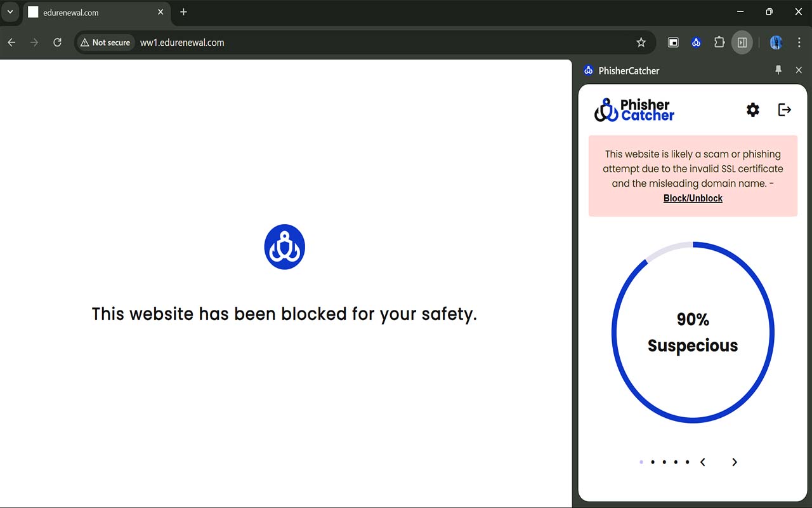Close the PhisherCatcher side panel

click(799, 70)
